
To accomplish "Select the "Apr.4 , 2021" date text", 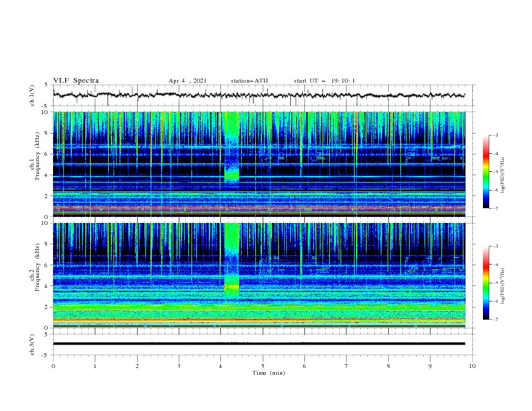I will [187, 81].
